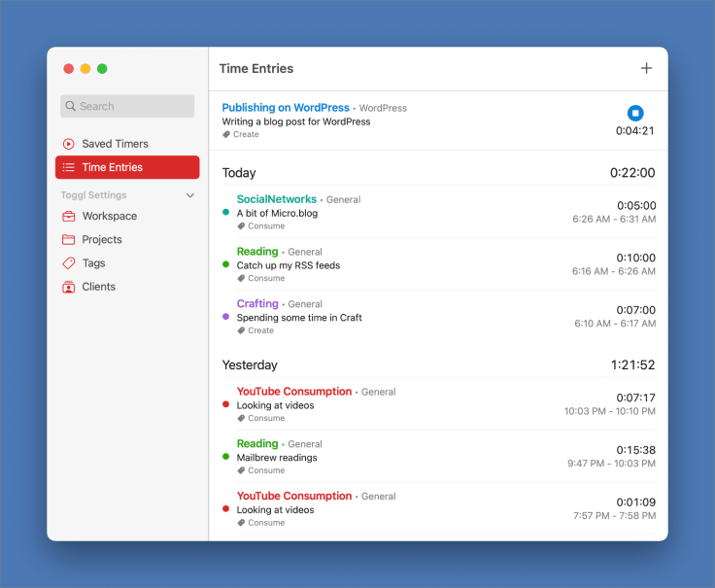Image resolution: width=715 pixels, height=588 pixels.
Task: Open YouTube Consumption entry from 10:03 PM
Action: click(x=294, y=392)
